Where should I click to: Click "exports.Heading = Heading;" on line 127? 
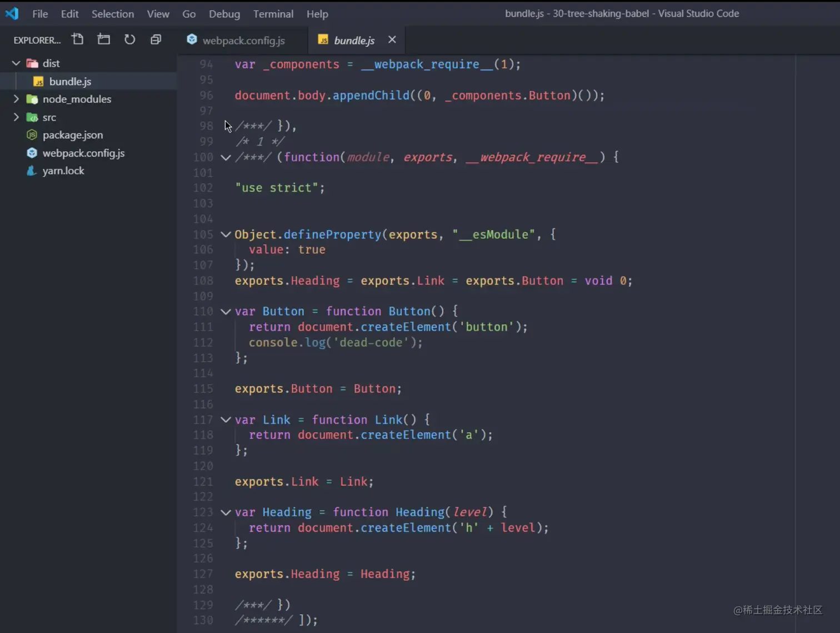pos(325,574)
